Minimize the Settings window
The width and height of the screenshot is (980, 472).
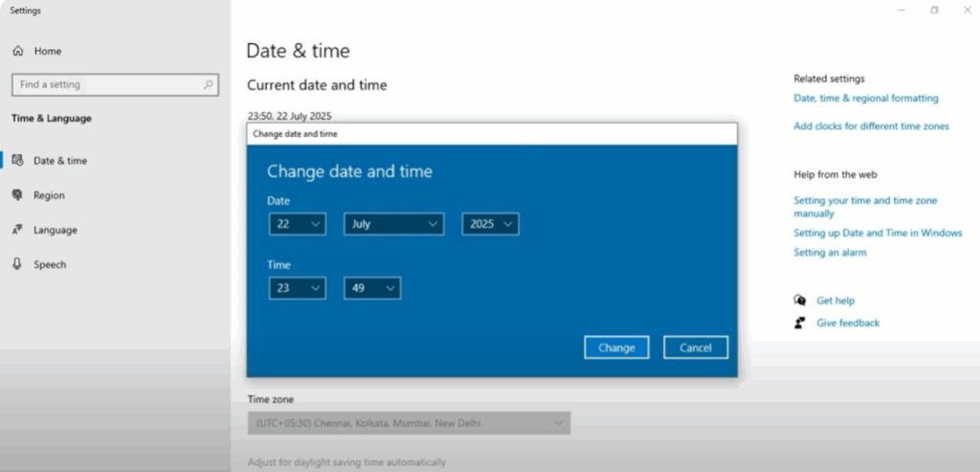click(902, 10)
